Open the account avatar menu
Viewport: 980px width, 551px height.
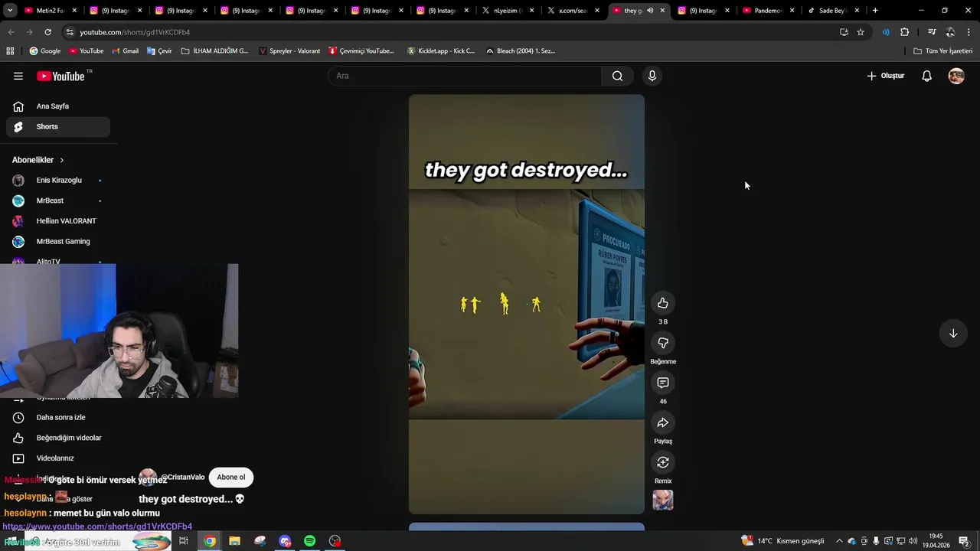pos(956,76)
